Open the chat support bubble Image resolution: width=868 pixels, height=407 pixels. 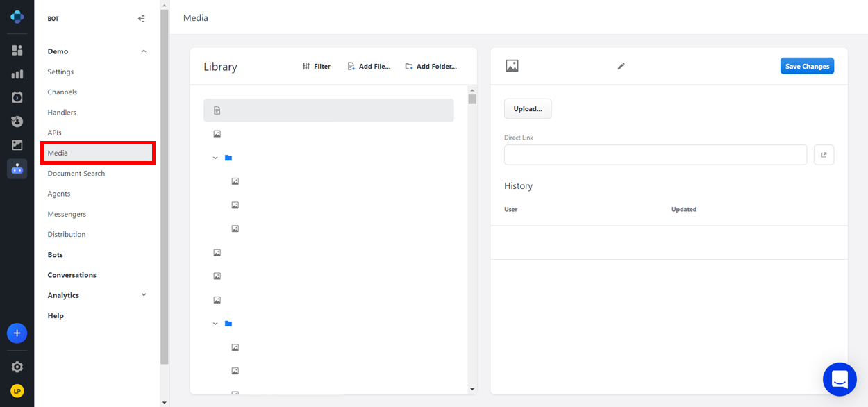(840, 379)
